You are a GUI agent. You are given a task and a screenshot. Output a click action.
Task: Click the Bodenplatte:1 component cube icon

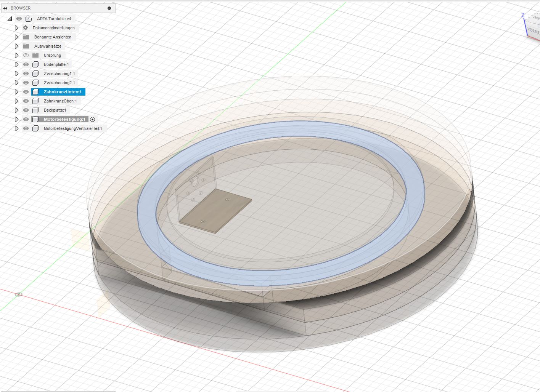[35, 64]
